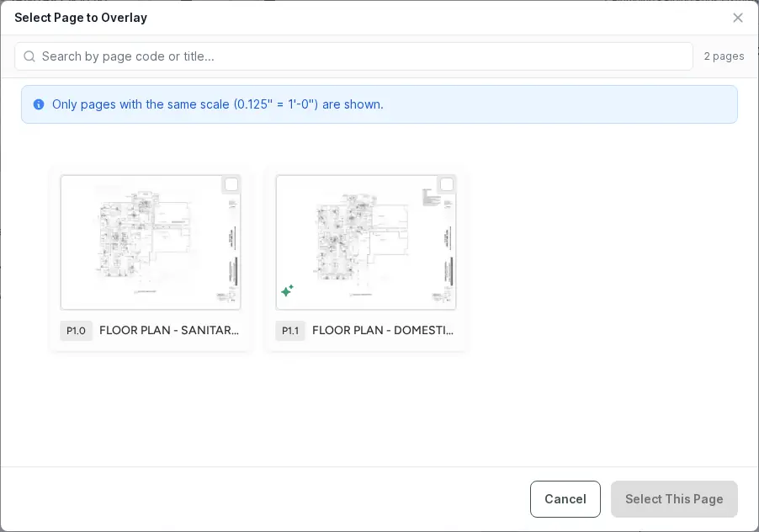Image resolution: width=759 pixels, height=532 pixels.
Task: Click the 'FLOOR PLAN - DOMESTI...' title
Action: [x=383, y=330]
